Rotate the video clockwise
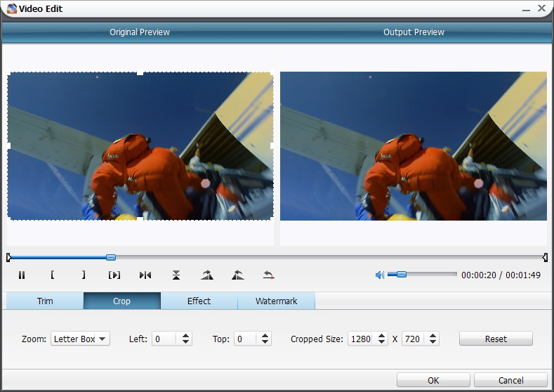Screen dimensions: 554x392 click(207, 275)
